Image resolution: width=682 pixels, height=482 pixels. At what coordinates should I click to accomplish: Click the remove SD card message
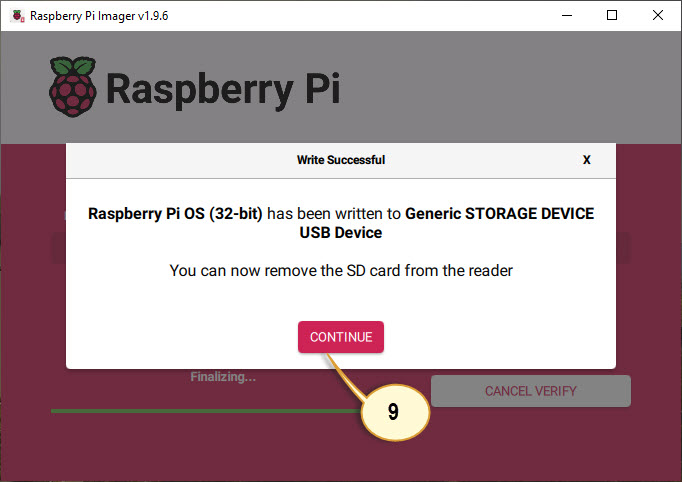point(340,270)
